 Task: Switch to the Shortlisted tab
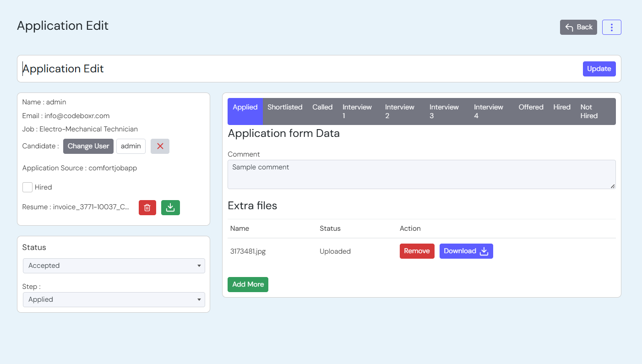pyautogui.click(x=285, y=107)
